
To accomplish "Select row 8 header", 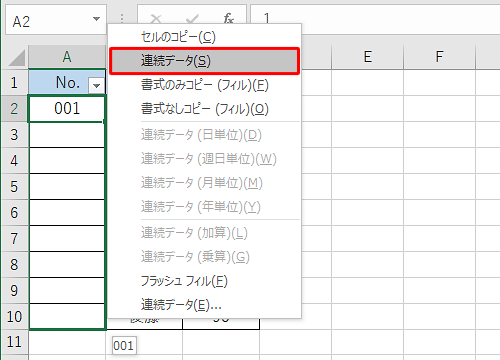I will point(14,265).
